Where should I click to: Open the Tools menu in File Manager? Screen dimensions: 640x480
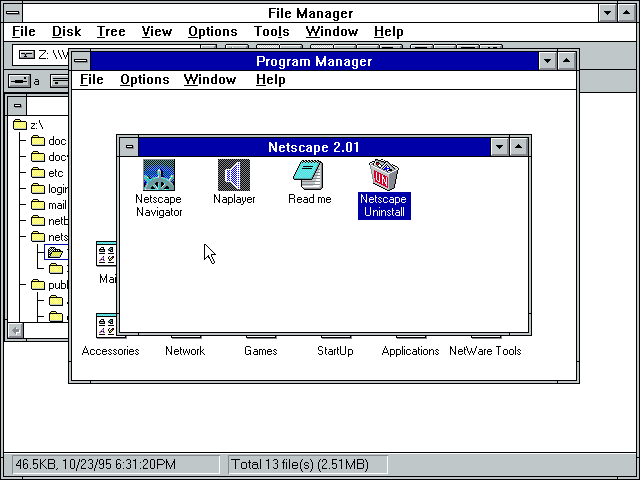click(271, 31)
